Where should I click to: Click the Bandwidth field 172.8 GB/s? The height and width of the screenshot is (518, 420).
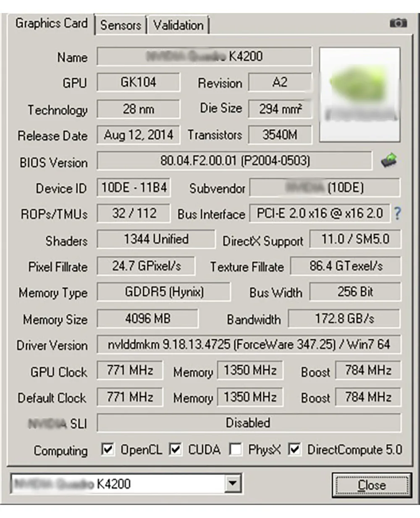(x=344, y=318)
